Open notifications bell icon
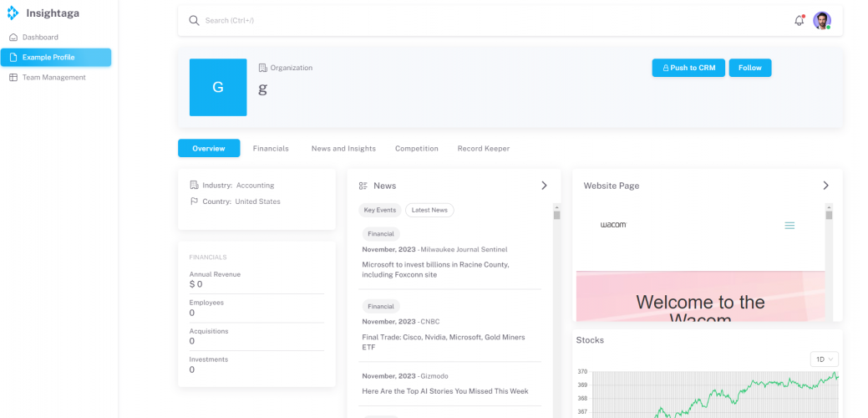The width and height of the screenshot is (868, 418). 799,21
